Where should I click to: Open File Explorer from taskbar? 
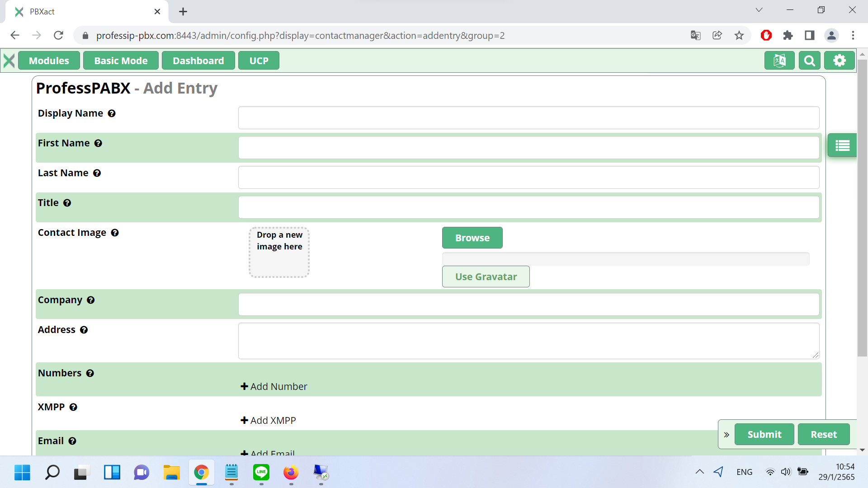172,473
